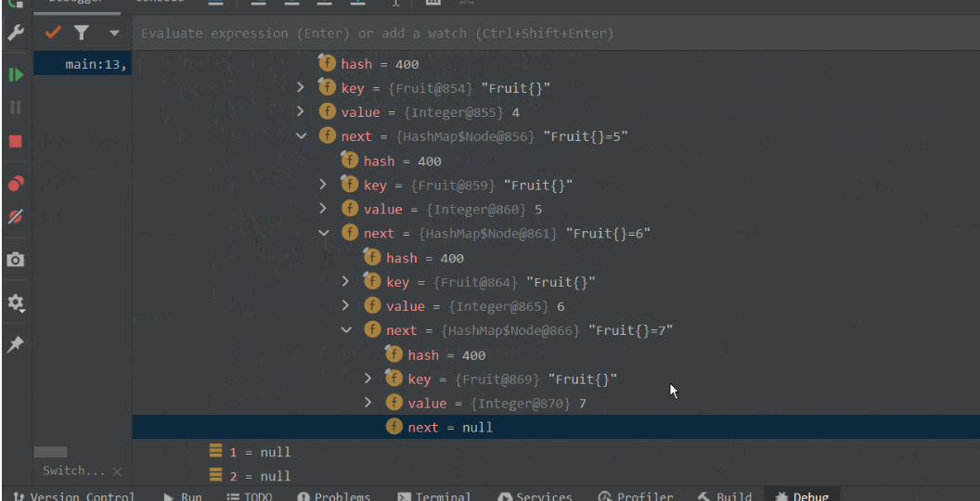
Task: Click the "Fruit{}=6" value text
Action: click(x=608, y=233)
